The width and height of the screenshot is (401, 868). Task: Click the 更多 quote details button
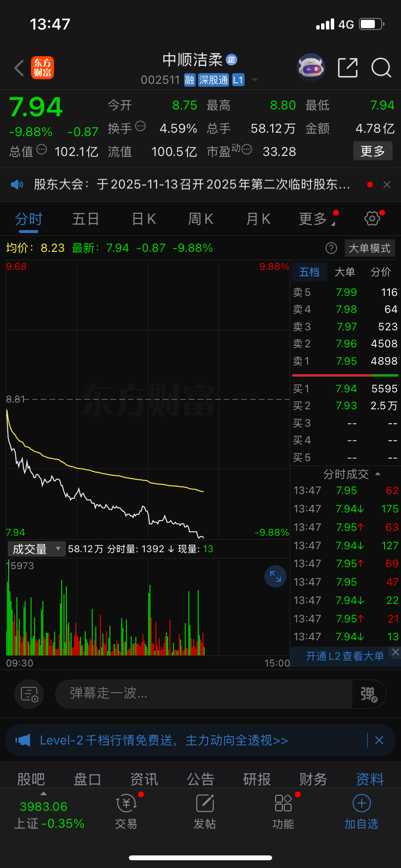[x=372, y=151]
